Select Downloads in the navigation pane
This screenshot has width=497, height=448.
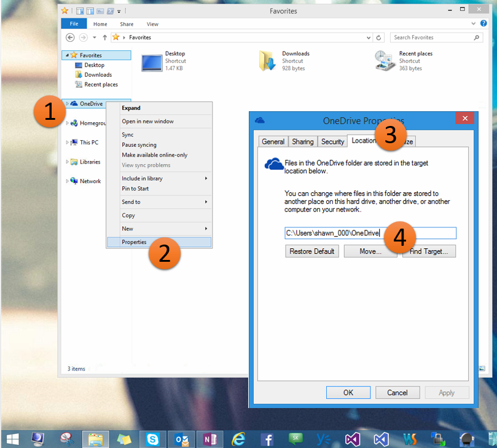(x=98, y=75)
